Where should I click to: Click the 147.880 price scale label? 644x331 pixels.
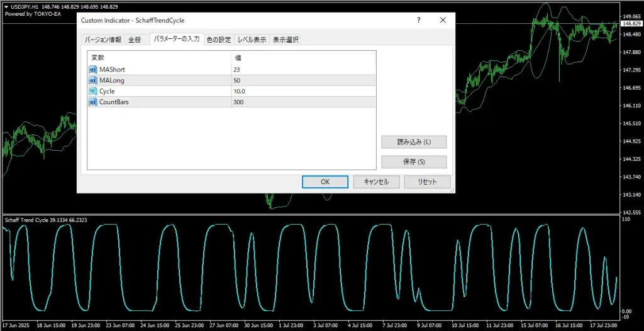[632, 52]
